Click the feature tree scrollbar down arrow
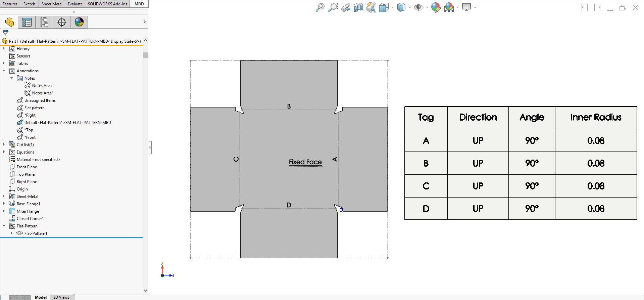The width and height of the screenshot is (644, 300). 145,291
